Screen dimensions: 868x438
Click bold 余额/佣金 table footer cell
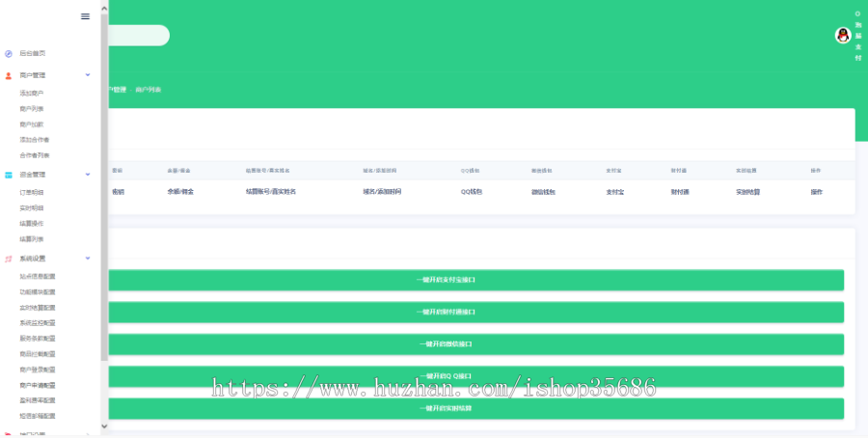point(180,192)
